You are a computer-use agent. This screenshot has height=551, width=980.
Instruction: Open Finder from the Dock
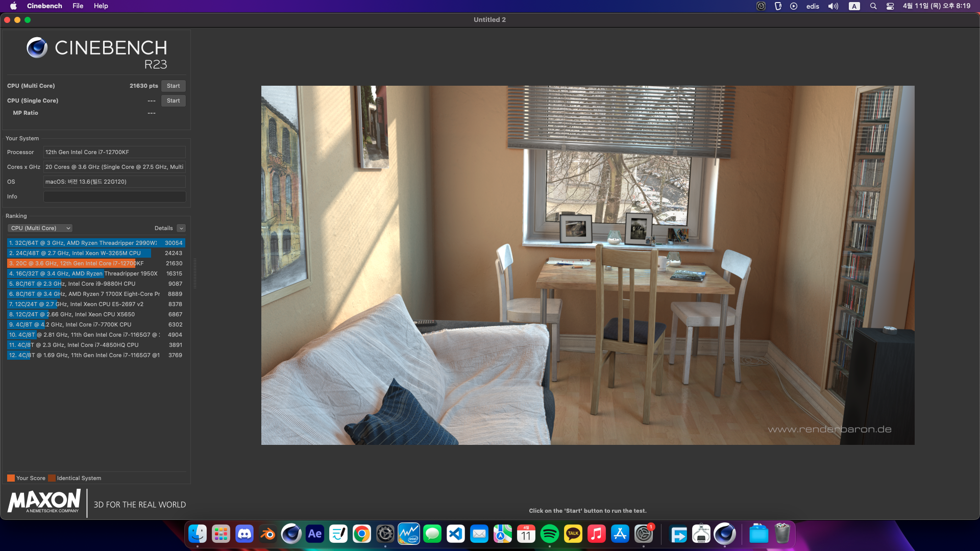(x=198, y=534)
